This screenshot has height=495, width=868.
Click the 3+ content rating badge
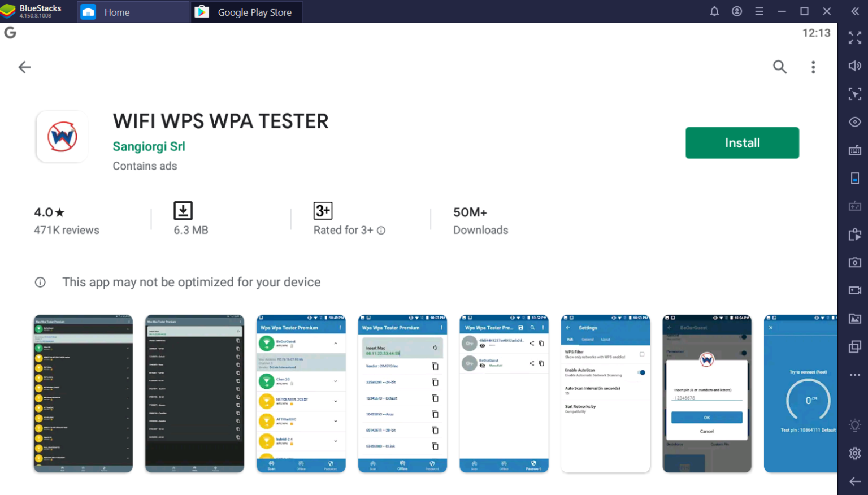tap(323, 211)
